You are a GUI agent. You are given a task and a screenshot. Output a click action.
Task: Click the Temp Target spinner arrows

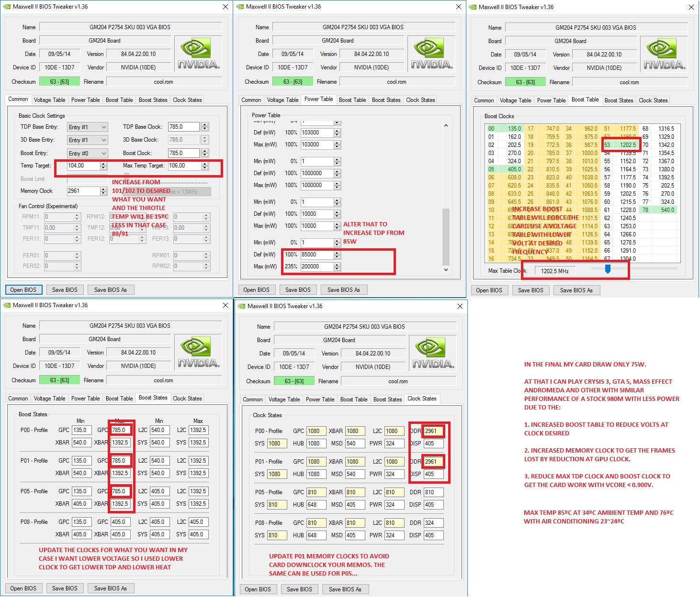point(103,166)
